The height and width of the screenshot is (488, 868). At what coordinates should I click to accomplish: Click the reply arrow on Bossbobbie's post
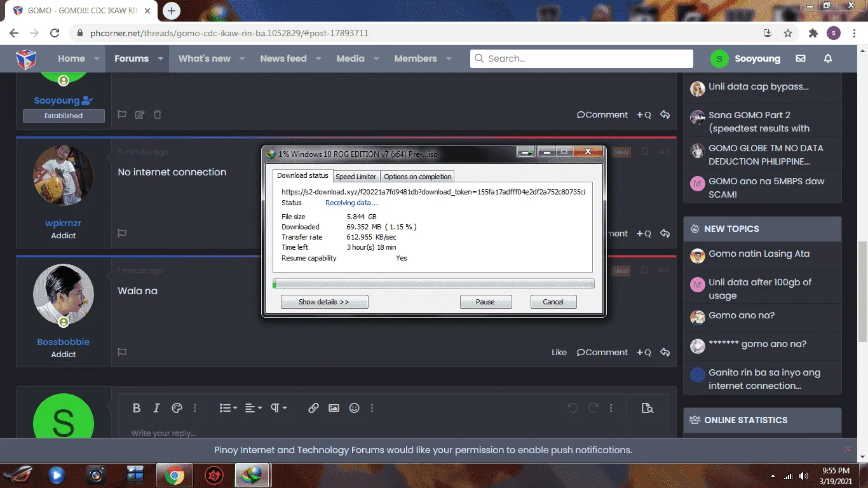coord(665,352)
